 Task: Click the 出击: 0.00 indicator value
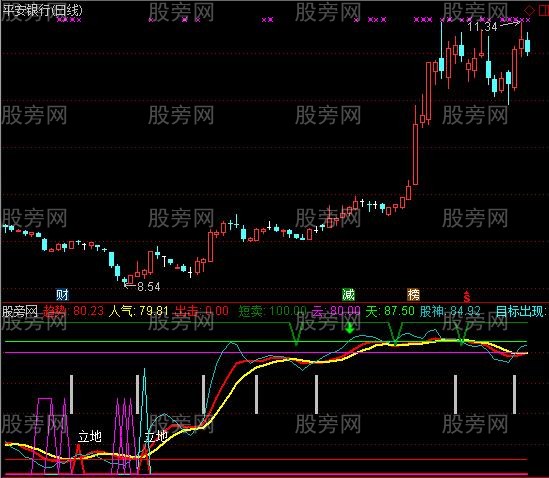pyautogui.click(x=202, y=311)
